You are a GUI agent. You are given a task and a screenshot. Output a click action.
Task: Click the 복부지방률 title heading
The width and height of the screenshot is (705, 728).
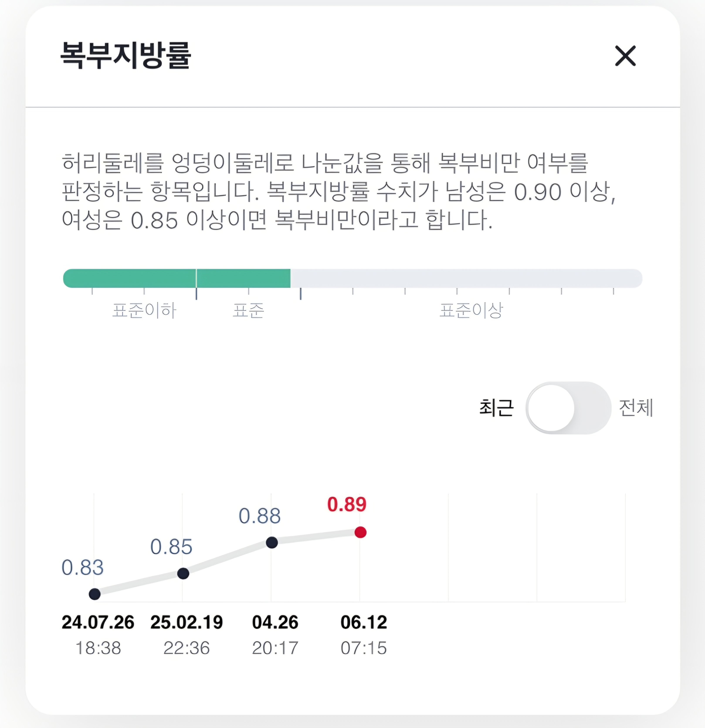point(125,55)
